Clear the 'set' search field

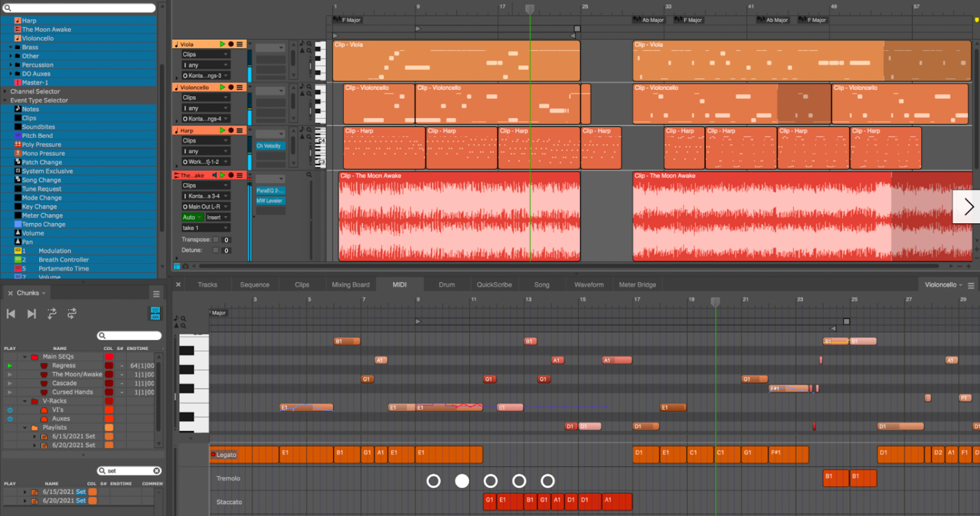click(x=157, y=471)
